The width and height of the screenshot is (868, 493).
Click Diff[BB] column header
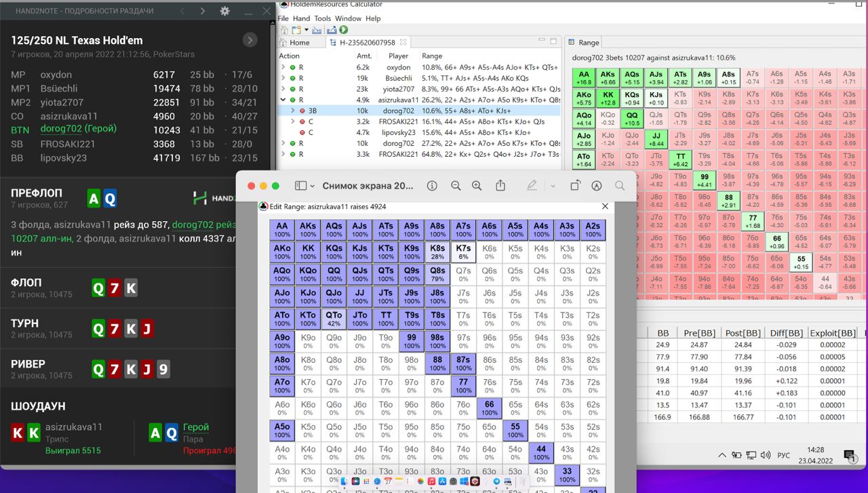[x=787, y=333]
